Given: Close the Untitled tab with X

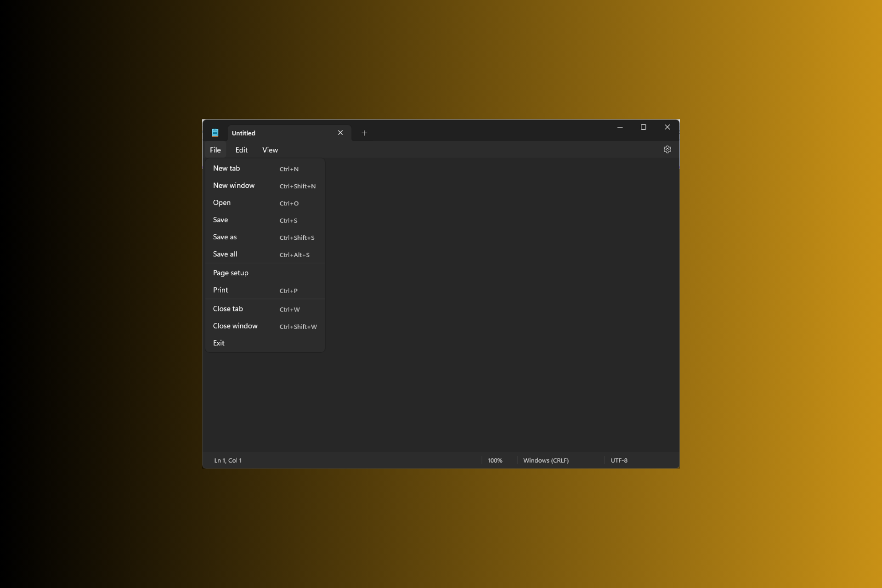Looking at the screenshot, I should [340, 133].
